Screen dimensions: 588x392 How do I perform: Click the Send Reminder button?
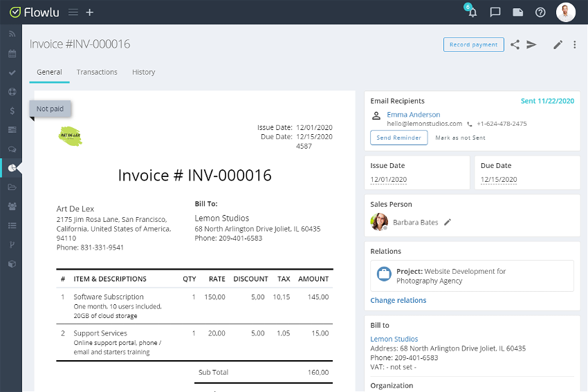398,138
